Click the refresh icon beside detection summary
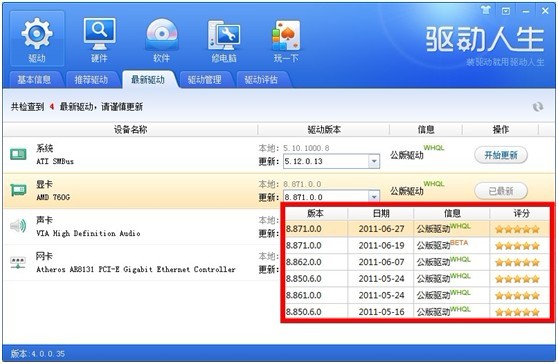The image size is (558, 364). [538, 107]
